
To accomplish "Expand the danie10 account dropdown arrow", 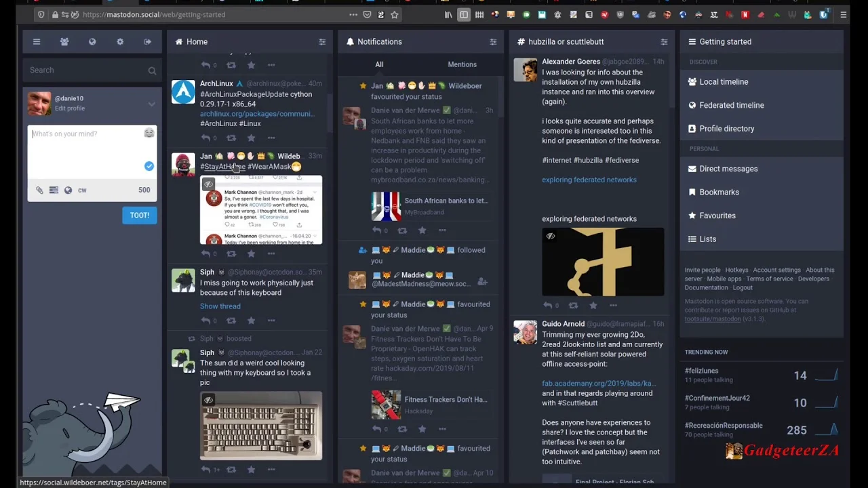I will [151, 104].
